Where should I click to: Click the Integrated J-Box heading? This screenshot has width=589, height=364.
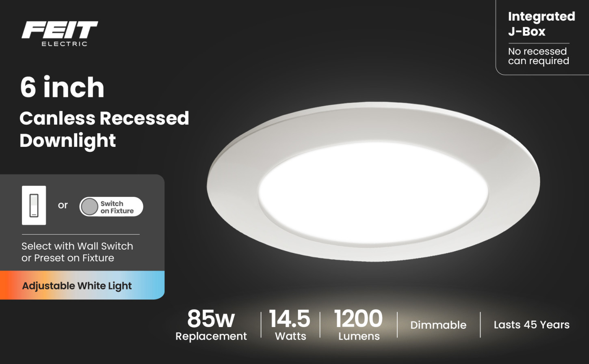pos(541,24)
